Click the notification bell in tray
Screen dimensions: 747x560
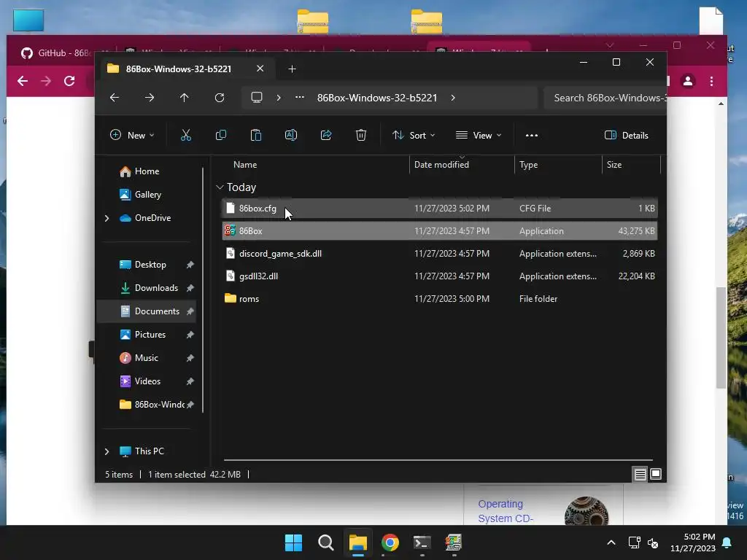tap(727, 542)
